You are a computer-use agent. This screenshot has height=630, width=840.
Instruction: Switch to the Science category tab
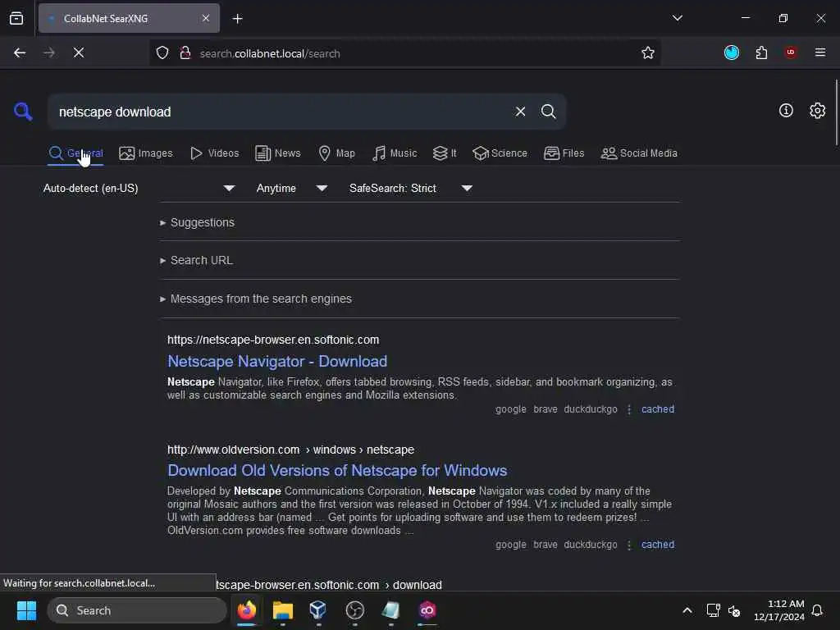(x=500, y=153)
